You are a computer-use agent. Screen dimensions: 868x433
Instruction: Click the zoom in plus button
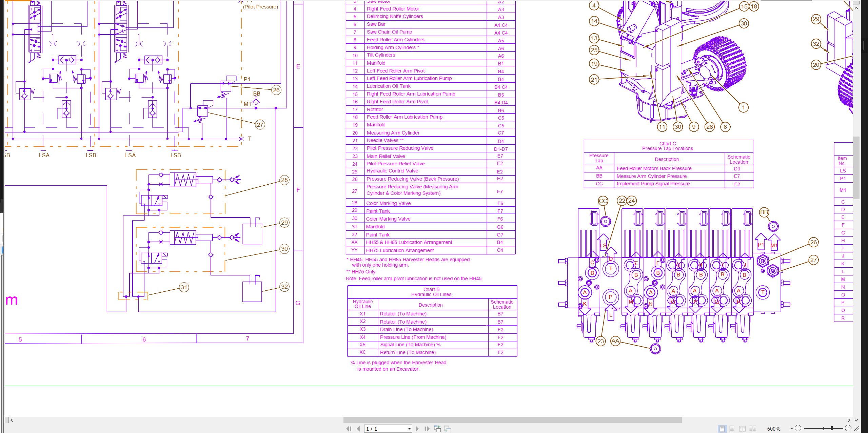[x=848, y=428]
